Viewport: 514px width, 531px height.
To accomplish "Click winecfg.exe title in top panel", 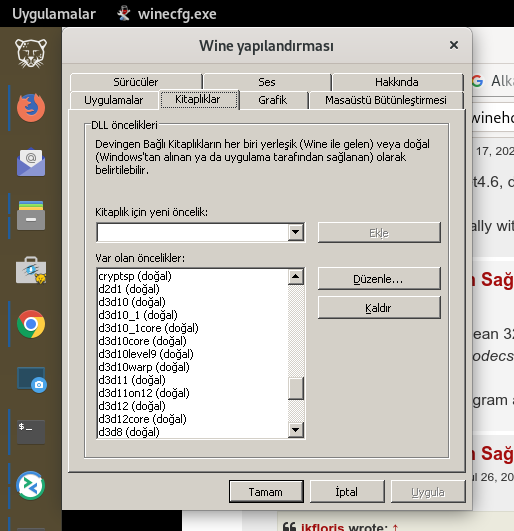I will pos(177,14).
